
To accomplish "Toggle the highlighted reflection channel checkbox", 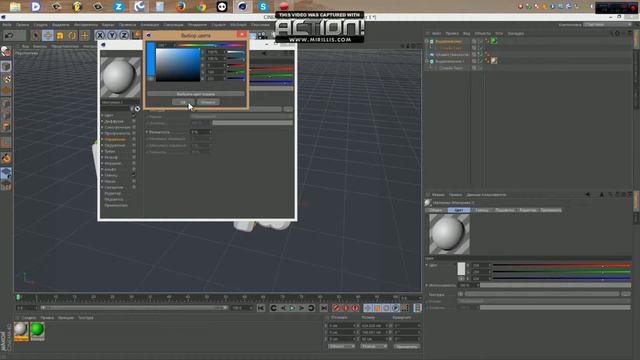I will 134,140.
